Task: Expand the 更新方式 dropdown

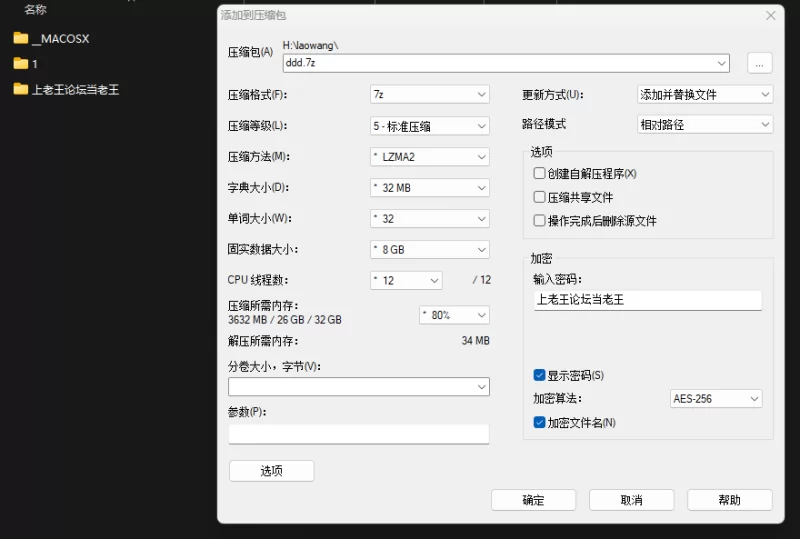Action: 705,95
